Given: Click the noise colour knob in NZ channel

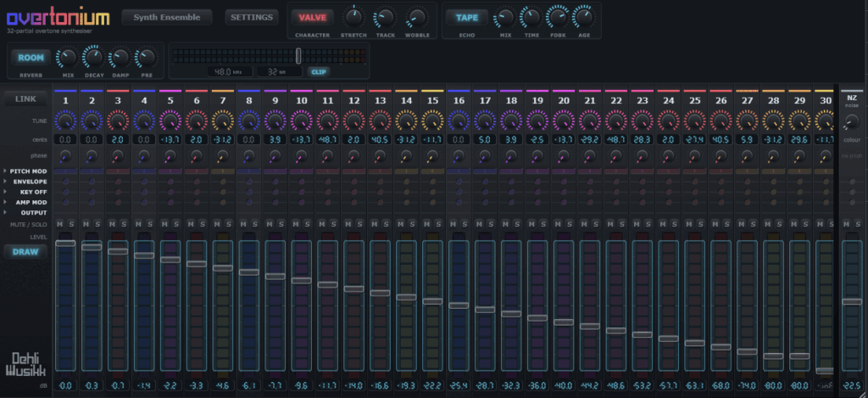Looking at the screenshot, I should (852, 122).
